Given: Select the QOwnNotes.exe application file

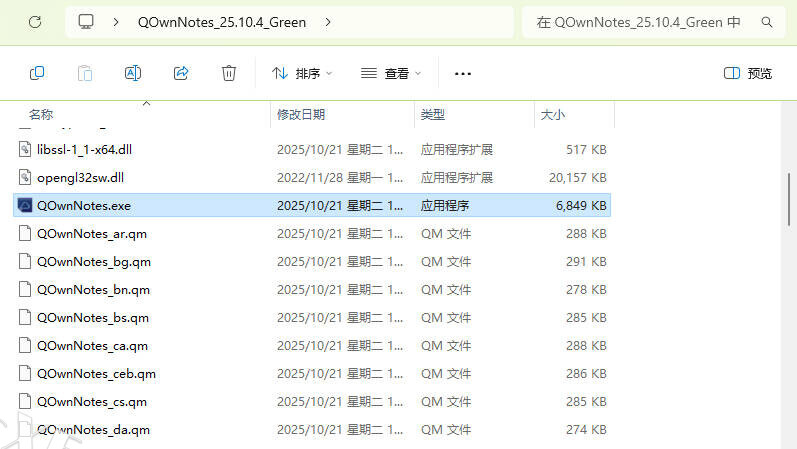Looking at the screenshot, I should point(84,206).
